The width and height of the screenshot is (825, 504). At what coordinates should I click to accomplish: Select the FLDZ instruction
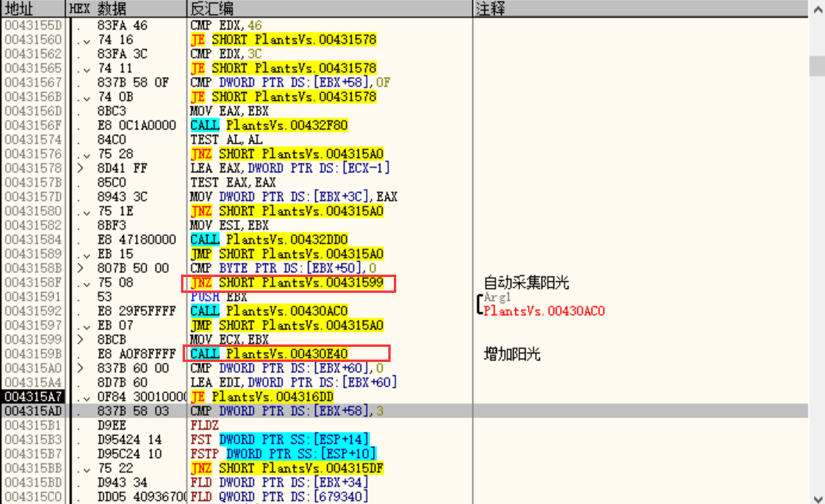(x=204, y=425)
